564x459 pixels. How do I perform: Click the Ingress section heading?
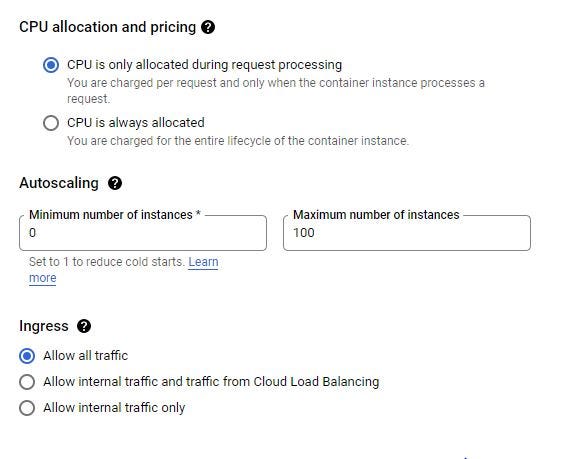(x=44, y=326)
